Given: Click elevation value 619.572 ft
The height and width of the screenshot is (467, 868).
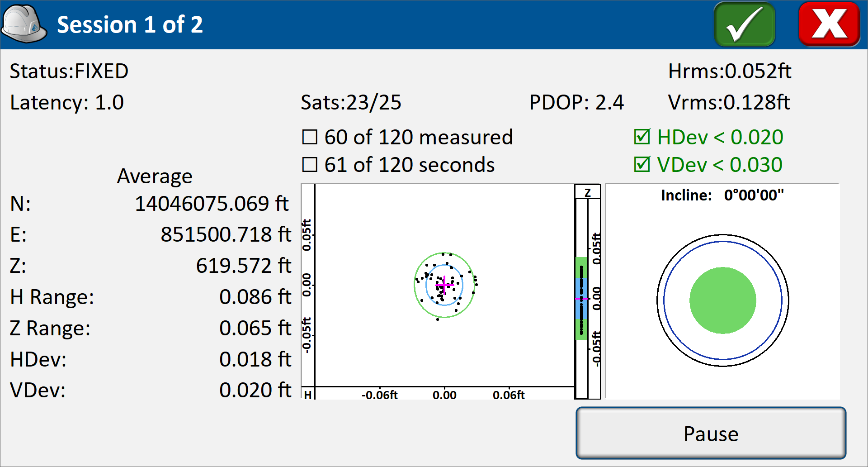Looking at the screenshot, I should (244, 266).
